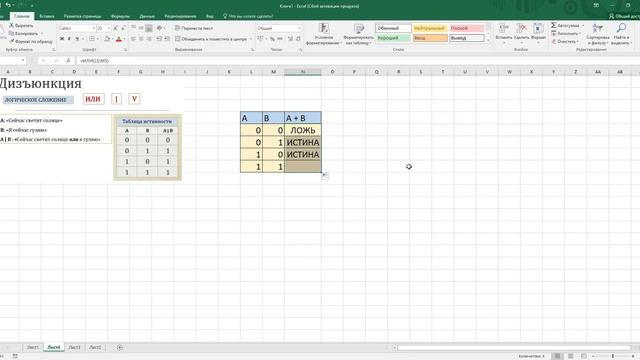Open number format dropdown (Общий)
This screenshot has height=360, width=640.
coord(299,28)
